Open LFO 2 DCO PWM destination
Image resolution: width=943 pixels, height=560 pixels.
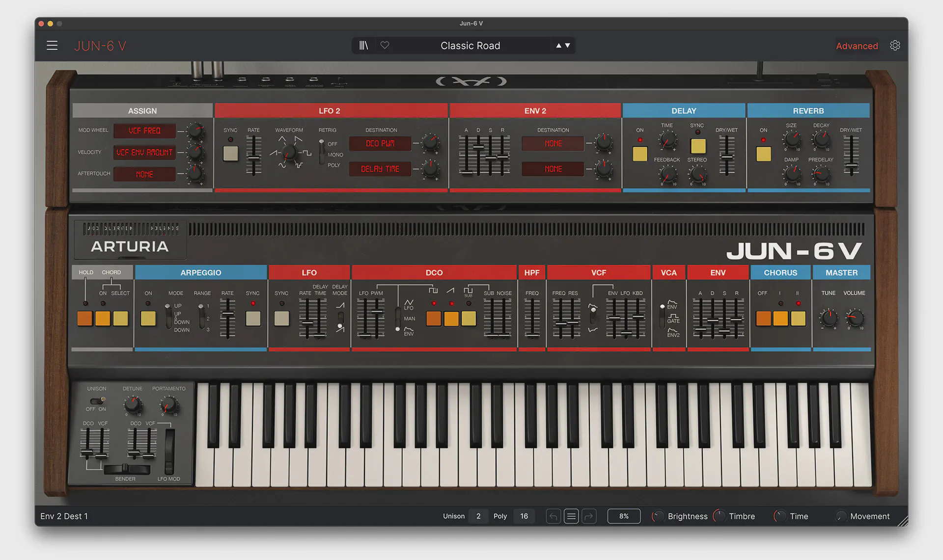click(x=380, y=144)
